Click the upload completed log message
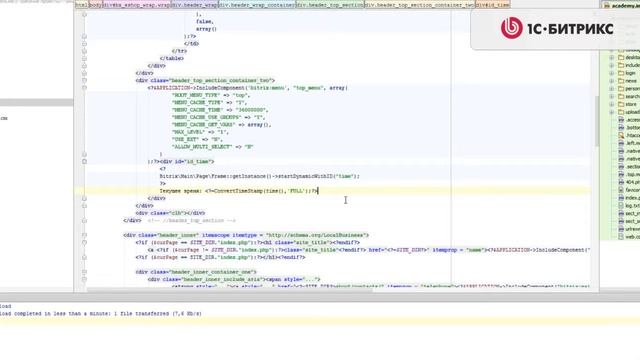The height and width of the screenshot is (360, 640). pyautogui.click(x=101, y=313)
